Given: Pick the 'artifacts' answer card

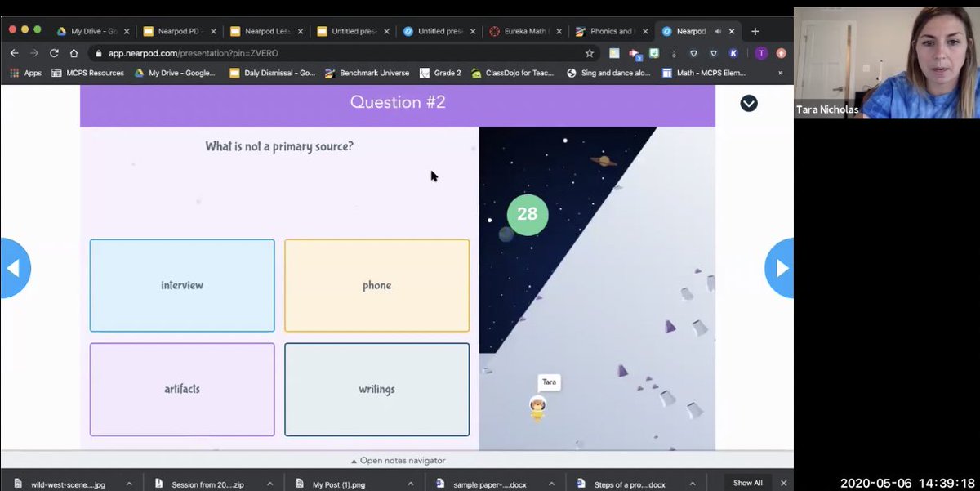Looking at the screenshot, I should [182, 389].
